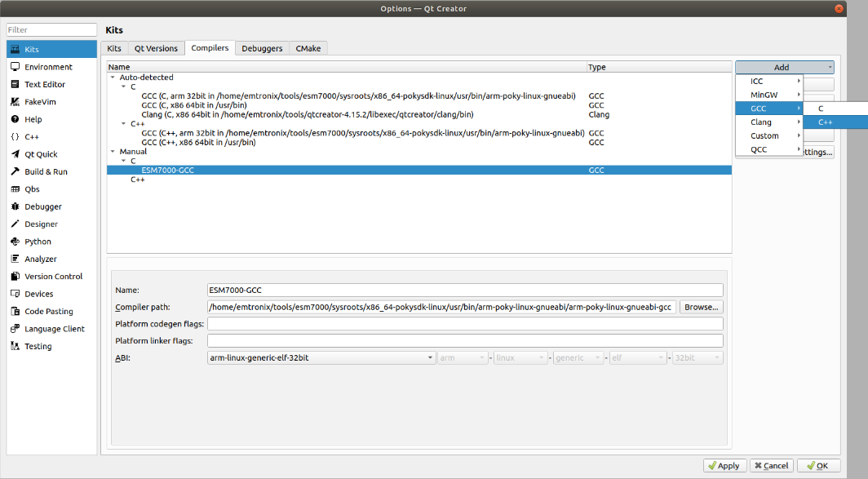Viewport: 868px width, 479px height.
Task: Switch to the Debuggers tab
Action: 262,48
